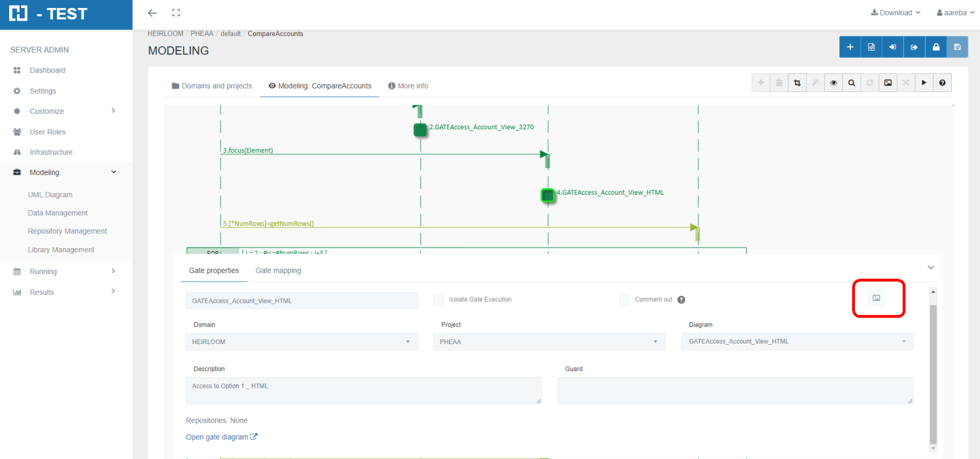Open the Domain dropdown showing HEIRLOOM
The width and height of the screenshot is (980, 459).
click(x=301, y=342)
